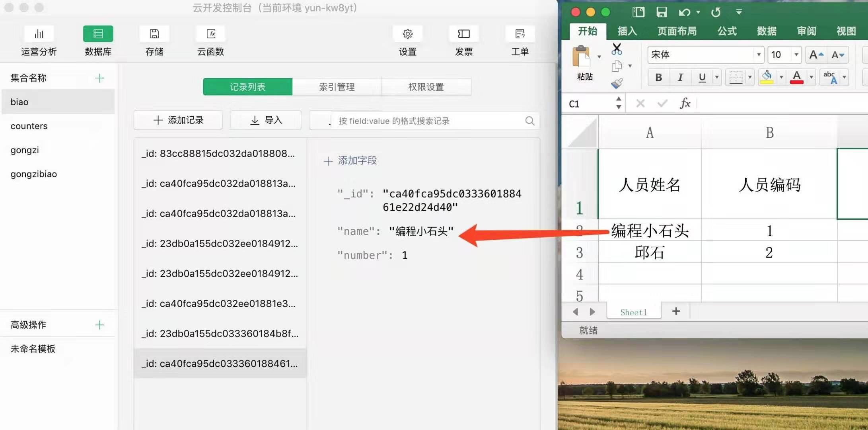This screenshot has height=430, width=868.
Task: Click the biao collection tree item
Action: pyautogui.click(x=57, y=102)
